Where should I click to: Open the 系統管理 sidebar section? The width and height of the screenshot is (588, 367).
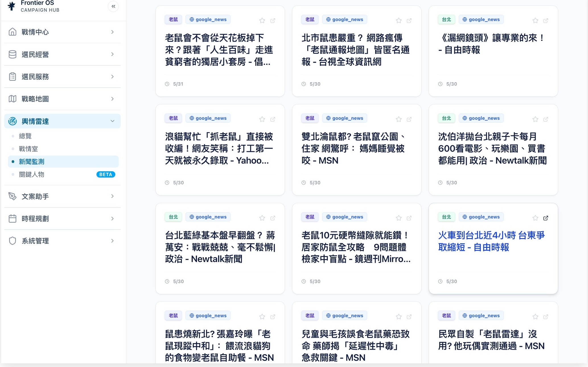(62, 241)
